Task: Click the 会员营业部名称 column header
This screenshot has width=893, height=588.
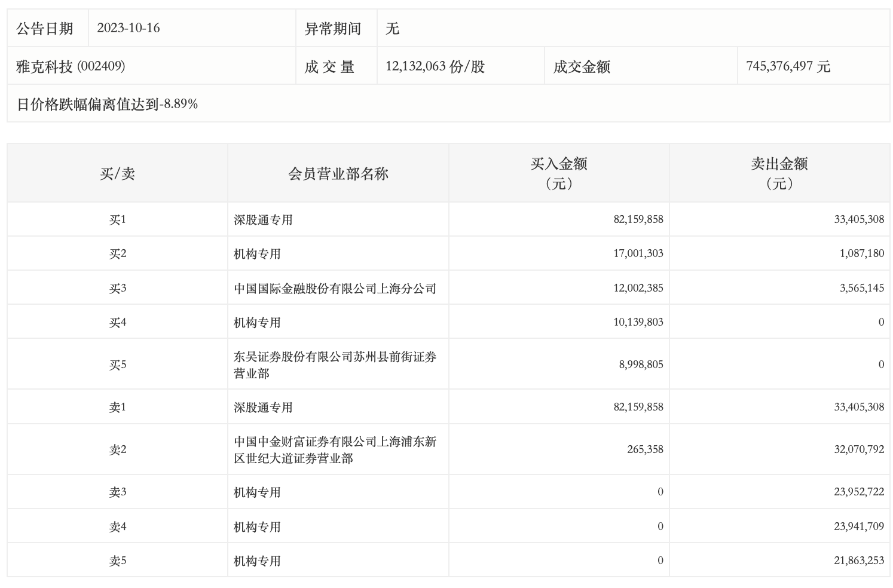Action: (x=338, y=174)
